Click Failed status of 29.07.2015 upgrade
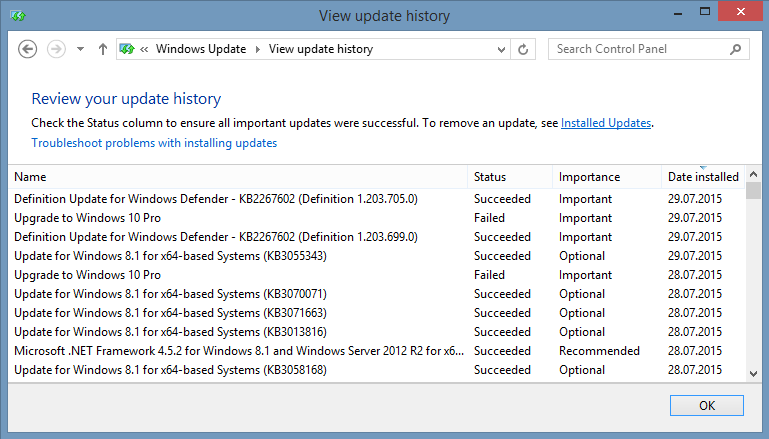This screenshot has width=769, height=439. pyautogui.click(x=489, y=218)
